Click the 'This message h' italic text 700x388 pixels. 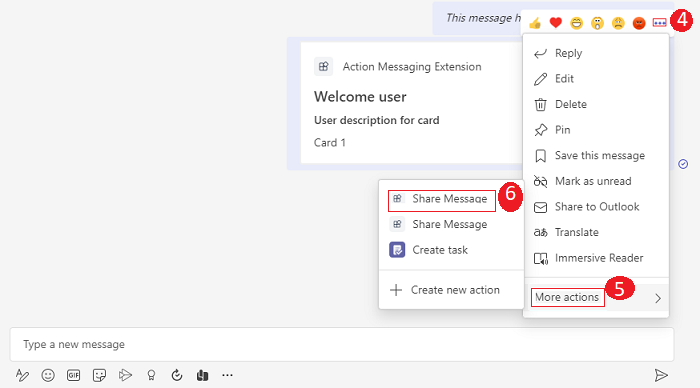[x=483, y=18]
